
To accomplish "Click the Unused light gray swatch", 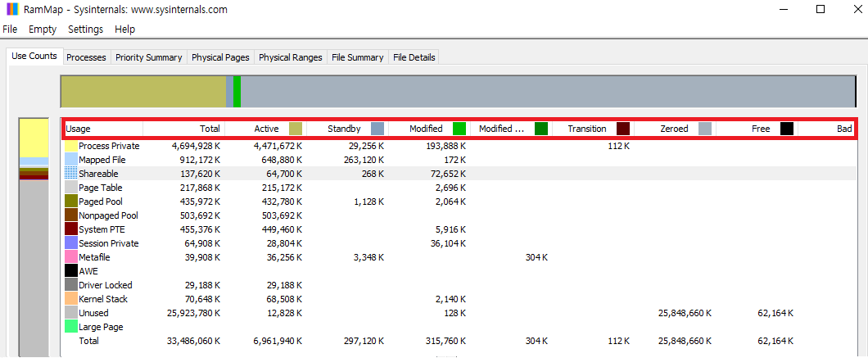I will coord(71,313).
